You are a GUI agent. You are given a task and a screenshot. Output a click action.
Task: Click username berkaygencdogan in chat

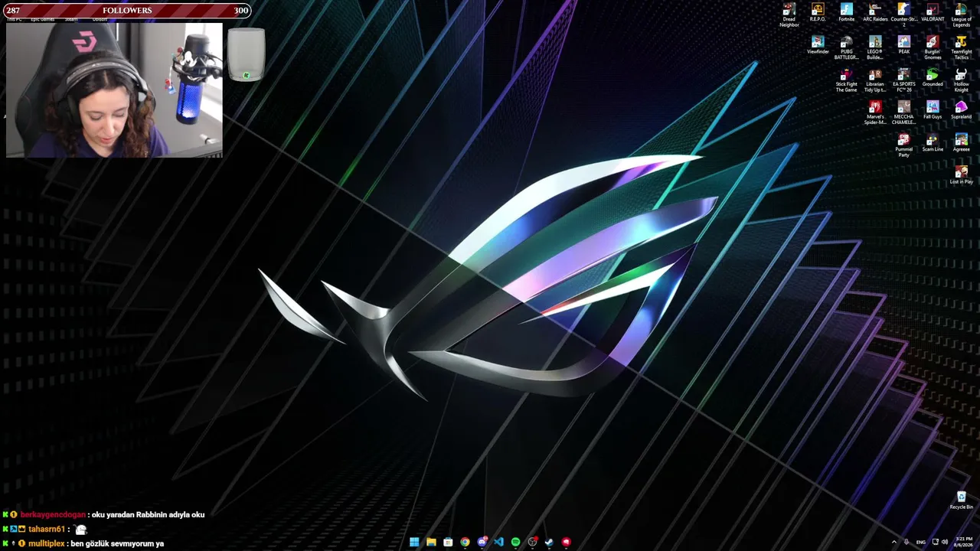tap(53, 515)
